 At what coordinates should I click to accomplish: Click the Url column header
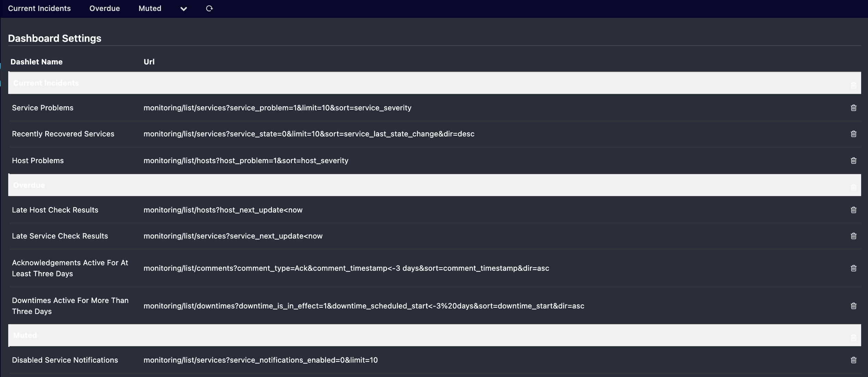point(149,62)
